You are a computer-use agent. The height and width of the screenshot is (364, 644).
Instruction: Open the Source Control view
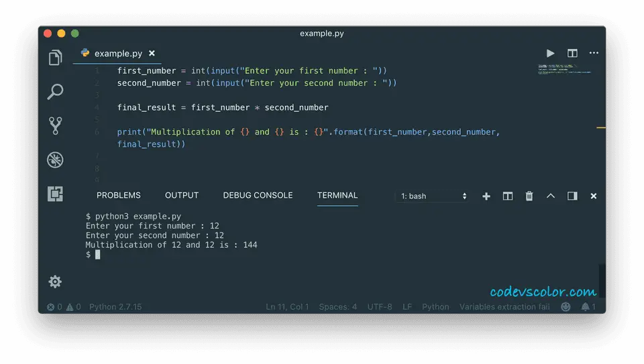(56, 125)
